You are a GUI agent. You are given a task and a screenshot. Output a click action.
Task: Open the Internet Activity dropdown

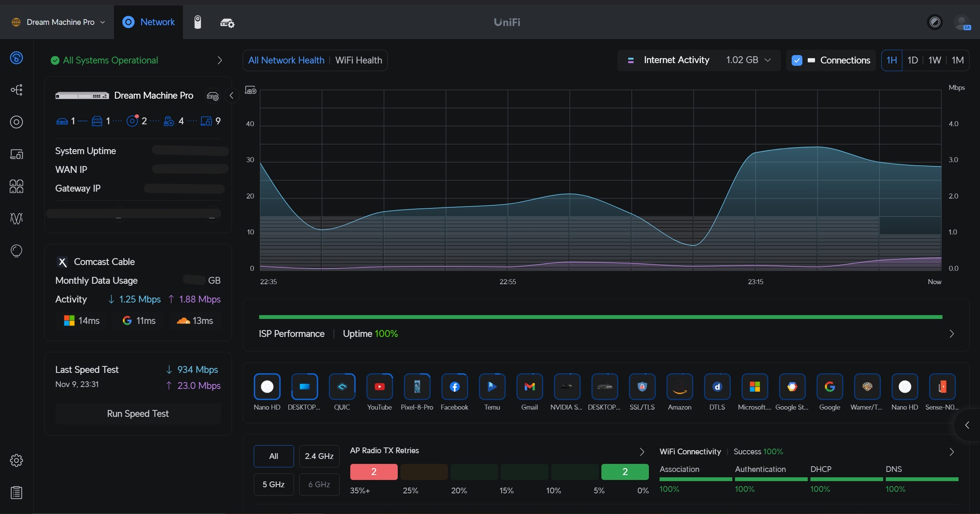tap(699, 60)
